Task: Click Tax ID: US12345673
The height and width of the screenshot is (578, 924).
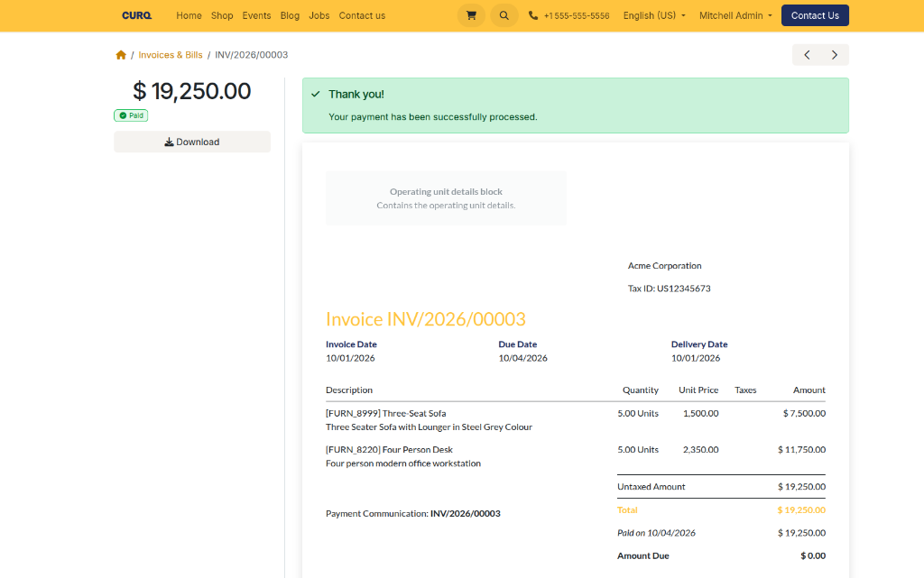Action: (669, 289)
